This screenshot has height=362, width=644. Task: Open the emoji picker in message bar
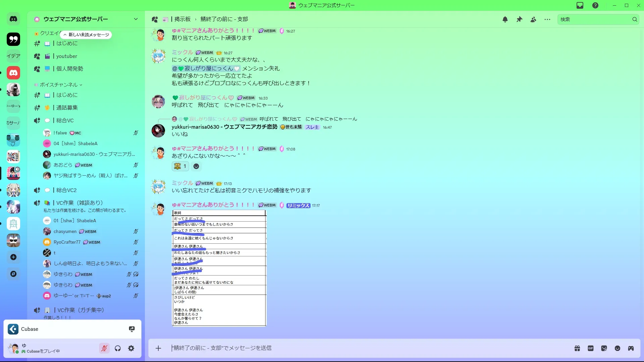coord(618,348)
